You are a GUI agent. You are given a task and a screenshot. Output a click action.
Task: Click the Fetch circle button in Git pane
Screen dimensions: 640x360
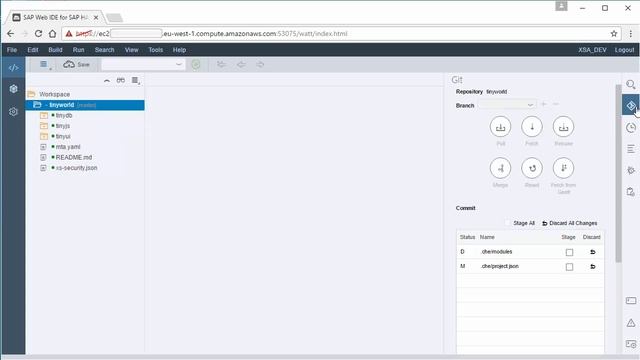(532, 127)
